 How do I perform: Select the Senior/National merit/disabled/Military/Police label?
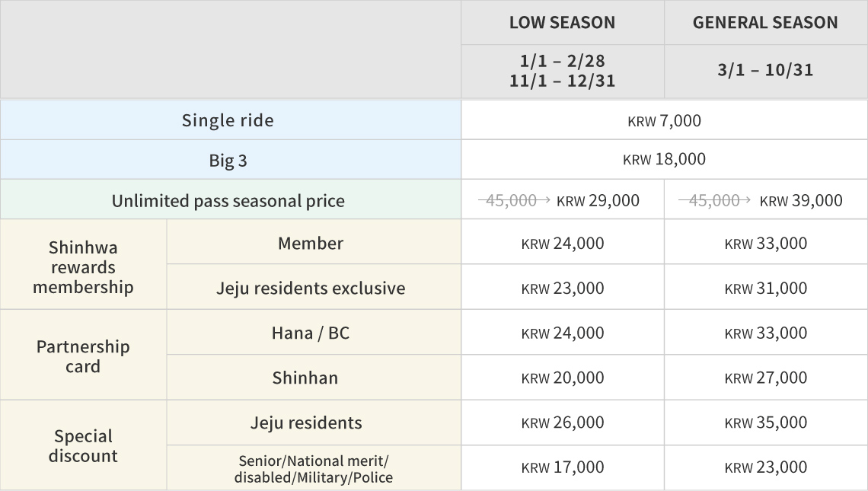314,469
